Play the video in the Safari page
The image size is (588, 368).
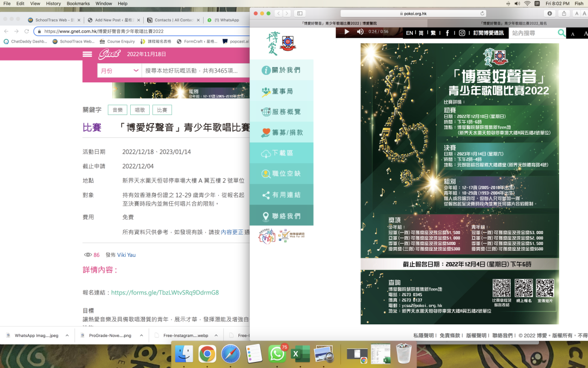(347, 32)
